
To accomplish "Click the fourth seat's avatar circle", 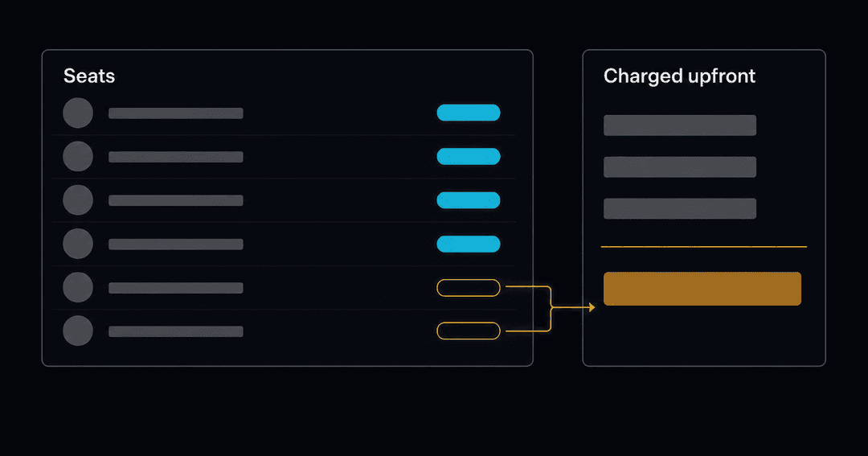I will click(x=77, y=244).
